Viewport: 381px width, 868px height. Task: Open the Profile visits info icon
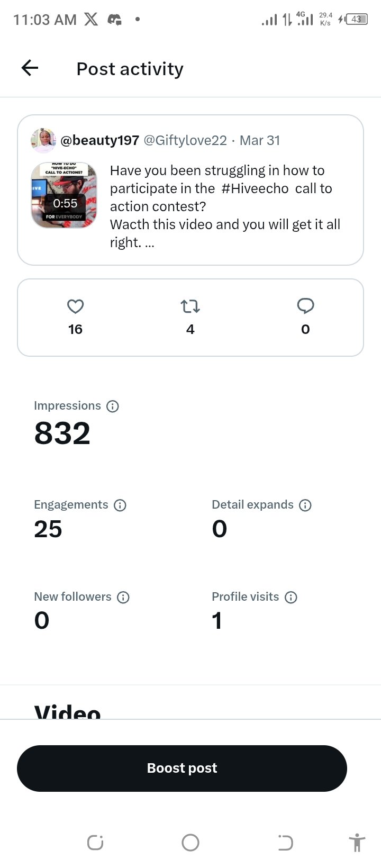[291, 597]
